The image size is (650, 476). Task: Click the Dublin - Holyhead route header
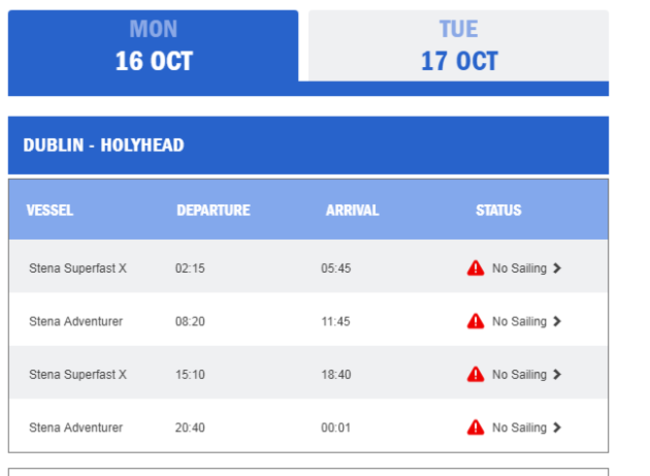coord(104,145)
